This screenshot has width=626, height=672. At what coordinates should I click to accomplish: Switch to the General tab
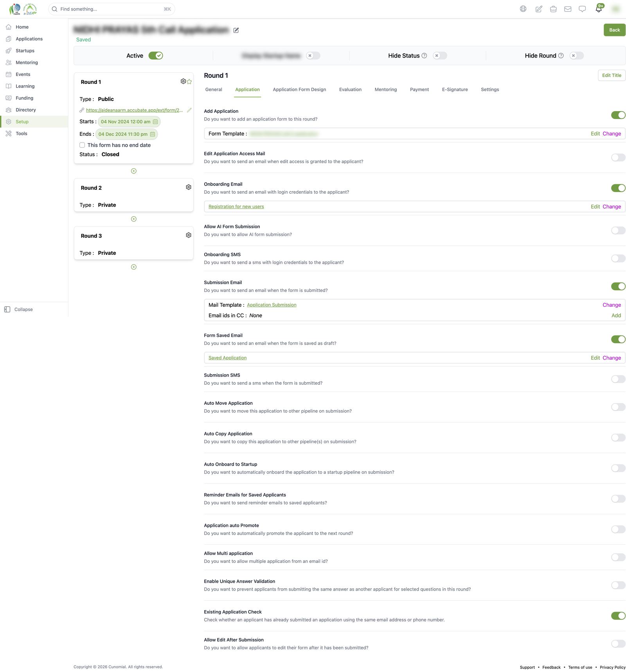tap(214, 90)
